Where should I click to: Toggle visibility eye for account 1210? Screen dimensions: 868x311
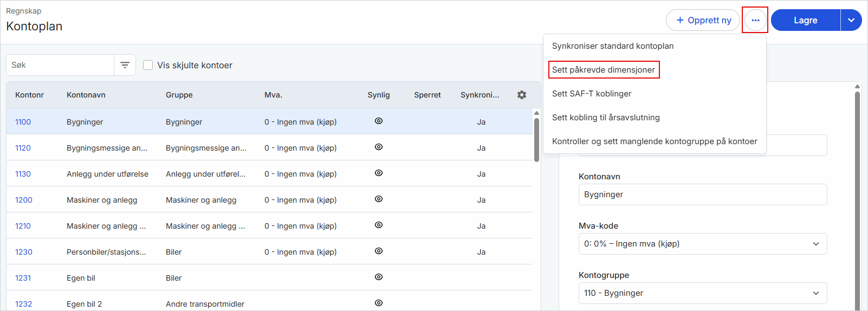coord(379,225)
